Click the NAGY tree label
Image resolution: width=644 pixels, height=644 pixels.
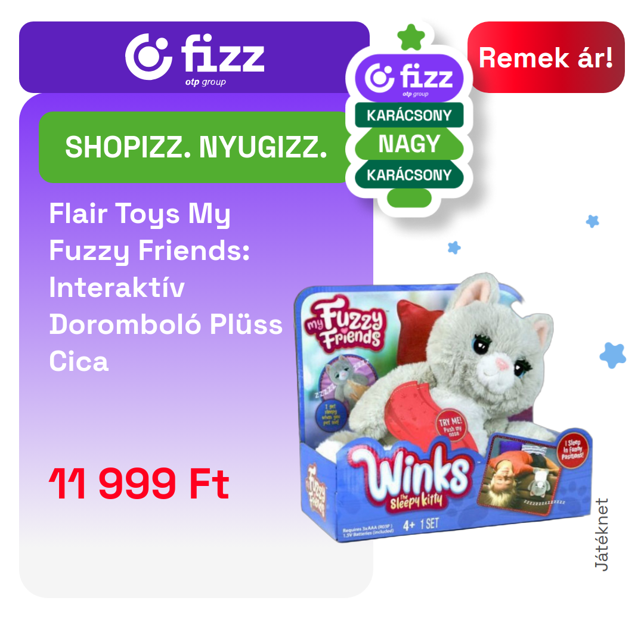[x=409, y=144]
